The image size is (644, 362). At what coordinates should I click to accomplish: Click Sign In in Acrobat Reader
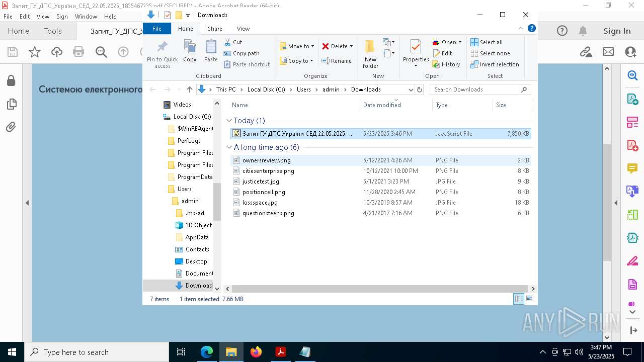(617, 31)
